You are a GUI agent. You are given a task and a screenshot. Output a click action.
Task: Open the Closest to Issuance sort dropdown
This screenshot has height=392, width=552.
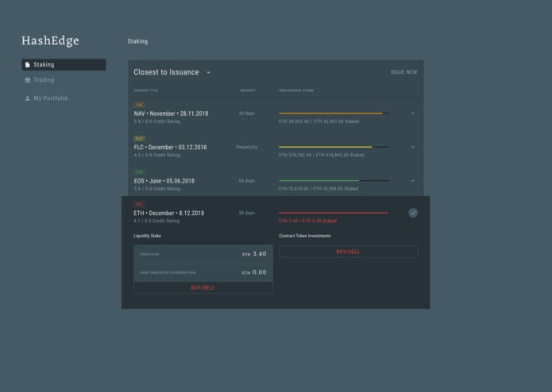(172, 72)
